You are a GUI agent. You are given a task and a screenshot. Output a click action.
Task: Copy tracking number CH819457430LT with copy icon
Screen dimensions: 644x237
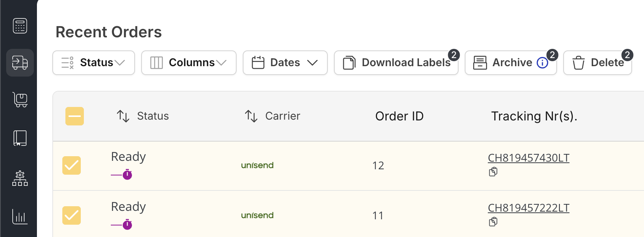click(493, 172)
